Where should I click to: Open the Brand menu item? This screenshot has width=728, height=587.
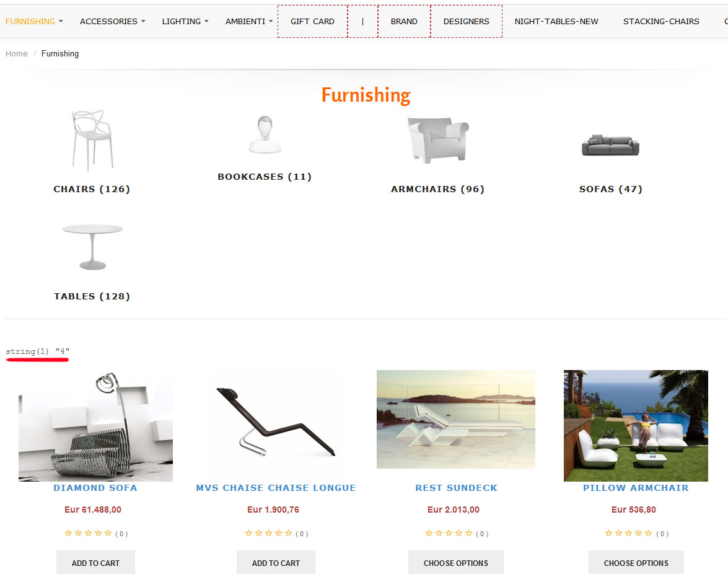pyautogui.click(x=404, y=21)
